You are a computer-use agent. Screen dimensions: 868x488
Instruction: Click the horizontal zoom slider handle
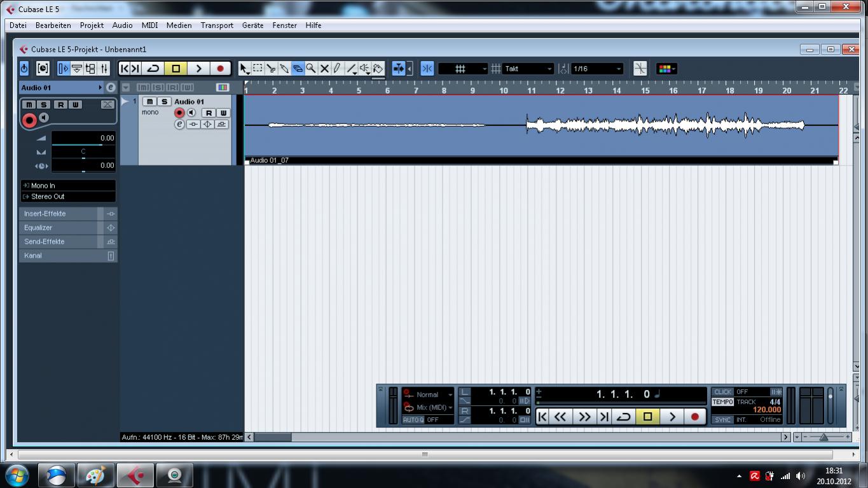[823, 437]
